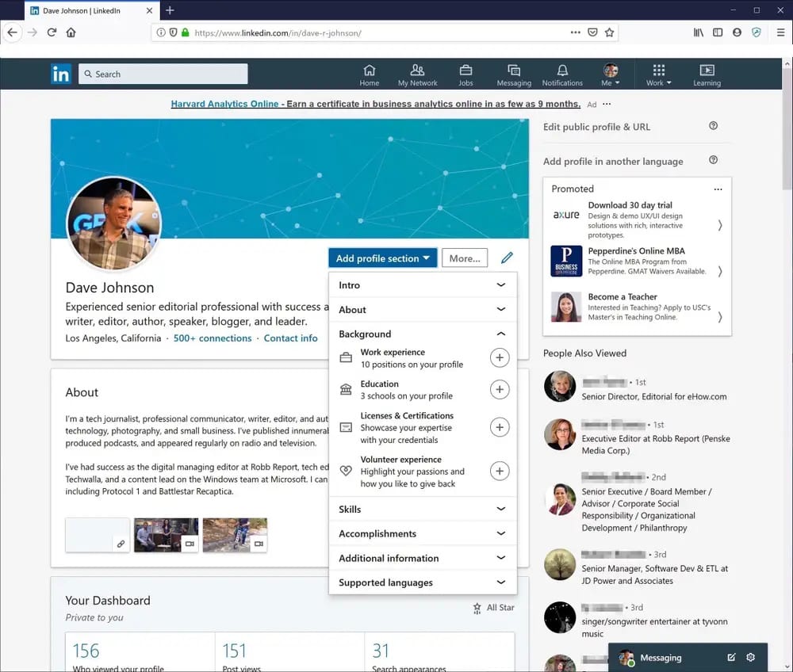Click 151 Post views stat
The width and height of the screenshot is (793, 672).
point(289,652)
